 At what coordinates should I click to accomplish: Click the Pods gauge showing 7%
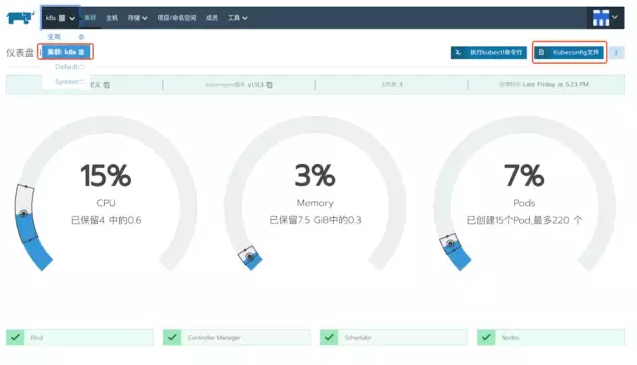[x=524, y=193]
